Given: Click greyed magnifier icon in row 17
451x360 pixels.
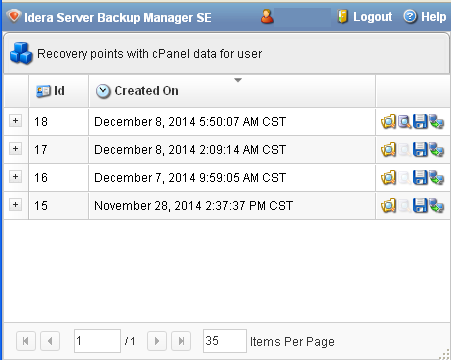Looking at the screenshot, I should coord(405,150).
